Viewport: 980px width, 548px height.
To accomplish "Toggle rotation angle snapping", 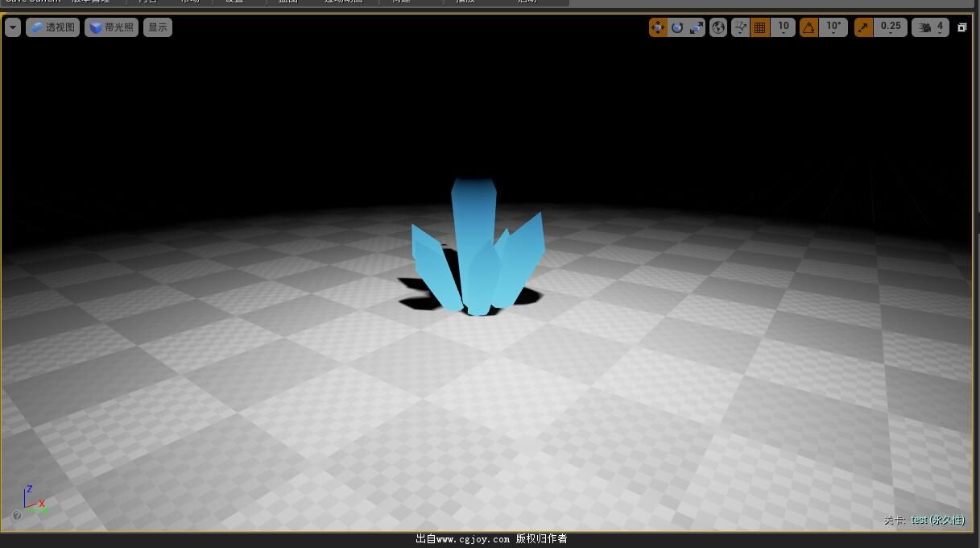I will point(808,27).
